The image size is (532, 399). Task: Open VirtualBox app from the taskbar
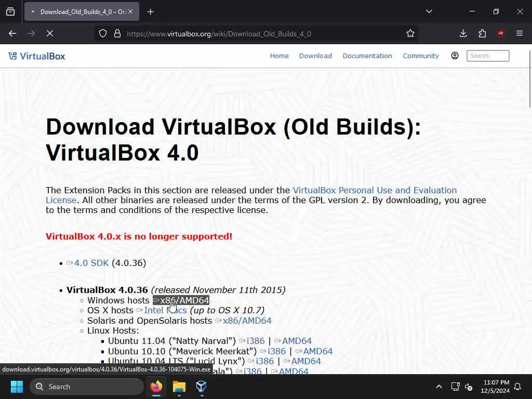201,387
